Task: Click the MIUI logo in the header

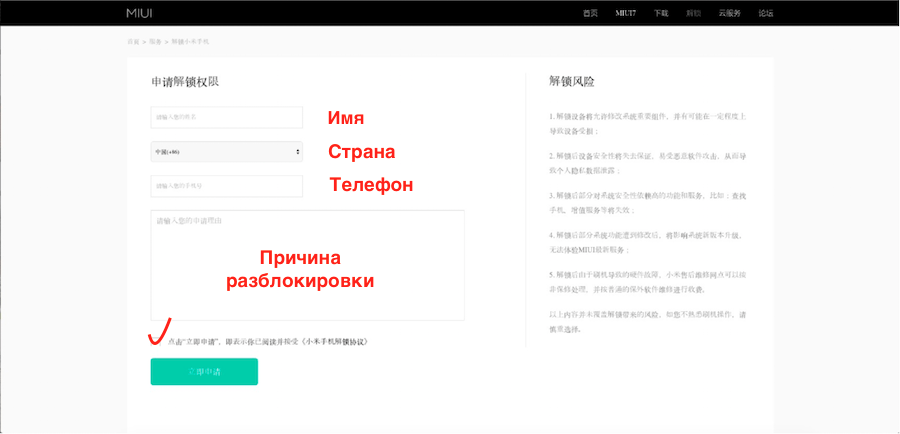Action: tap(141, 13)
